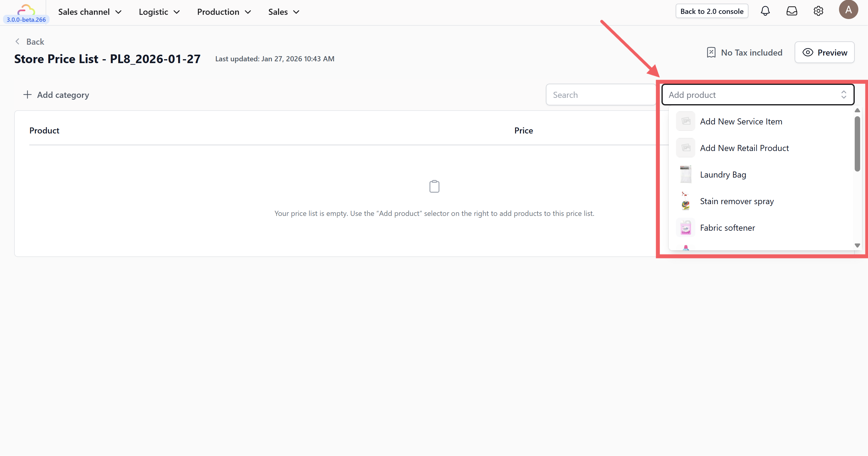Open the Logistic dropdown

159,12
